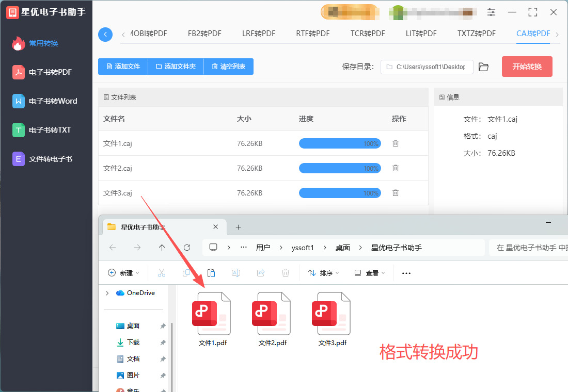
Task: Refresh the Explorer folder view
Action: pyautogui.click(x=187, y=248)
